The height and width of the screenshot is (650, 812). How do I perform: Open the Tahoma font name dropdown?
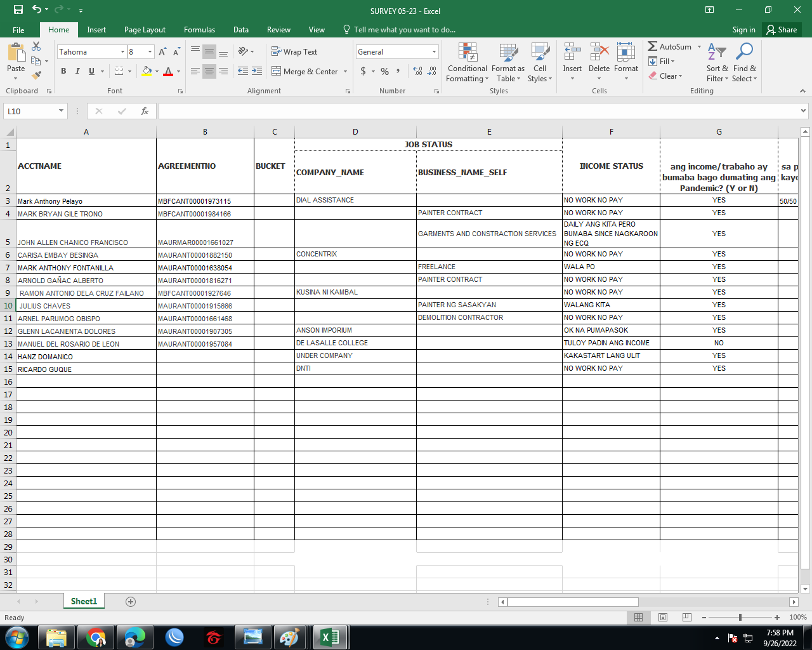point(122,52)
